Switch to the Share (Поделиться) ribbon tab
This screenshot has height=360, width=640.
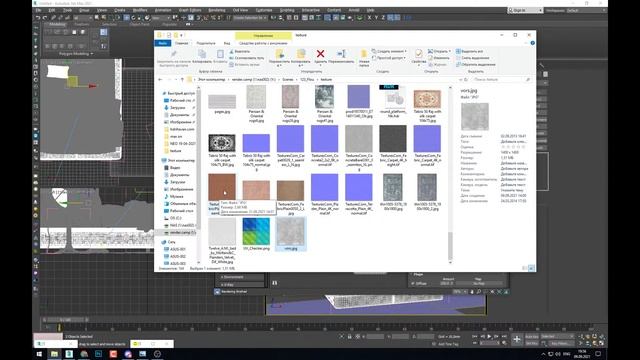(206, 43)
